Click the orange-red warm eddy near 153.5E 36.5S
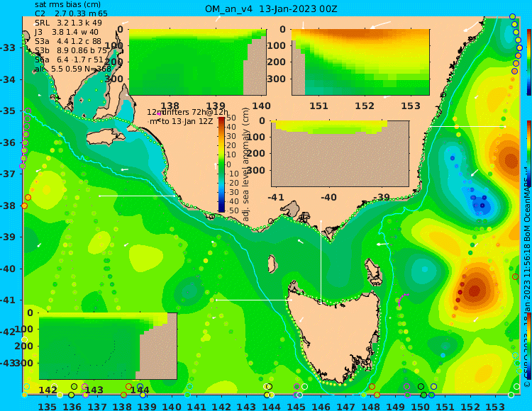 510,160
